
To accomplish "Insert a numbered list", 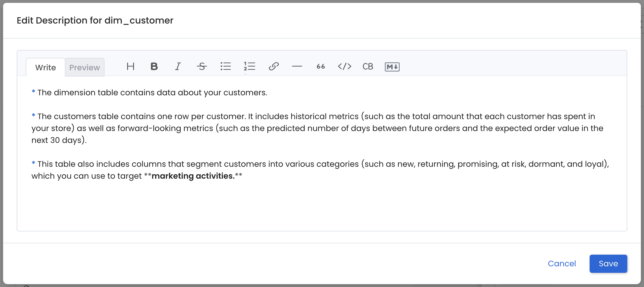I will pos(250,67).
